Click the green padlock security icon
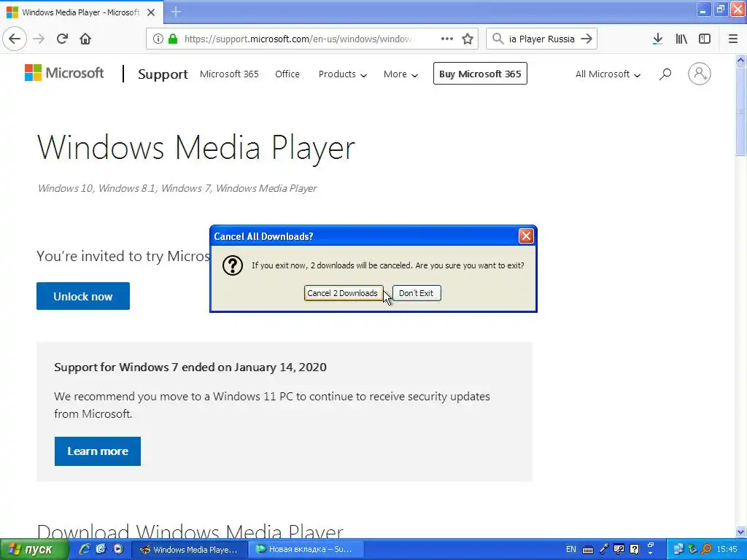The width and height of the screenshot is (747, 560). pos(173,39)
